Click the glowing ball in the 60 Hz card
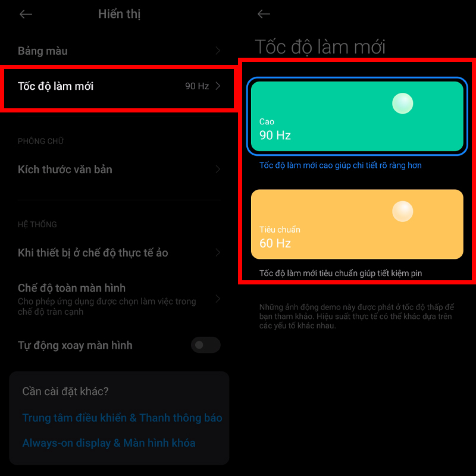The width and height of the screenshot is (476, 476). click(x=402, y=211)
